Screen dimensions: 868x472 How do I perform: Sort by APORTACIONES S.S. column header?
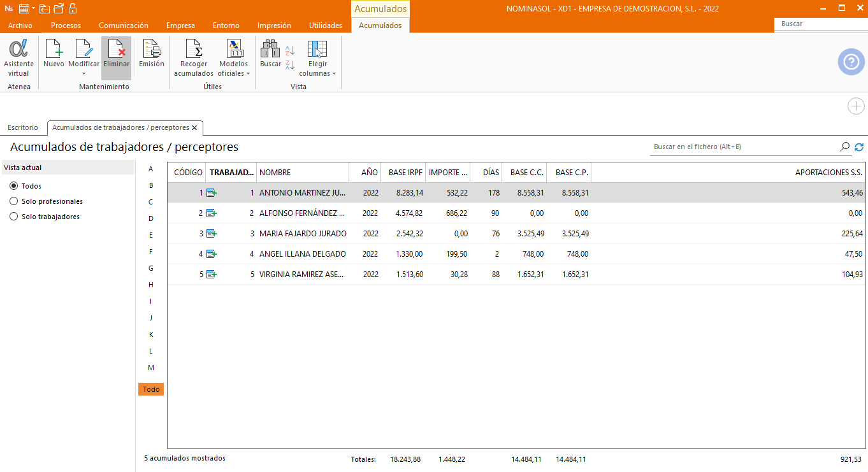click(728, 173)
